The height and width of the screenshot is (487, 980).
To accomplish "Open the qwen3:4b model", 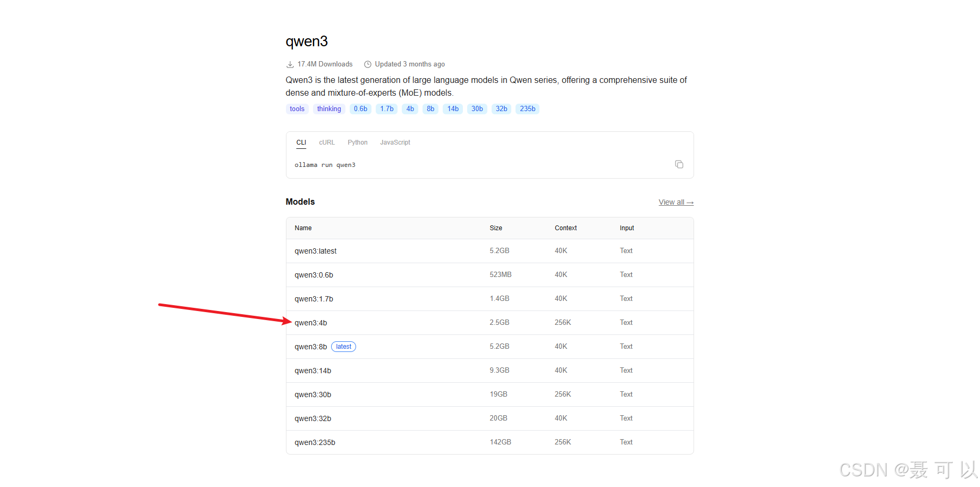I will pos(311,323).
